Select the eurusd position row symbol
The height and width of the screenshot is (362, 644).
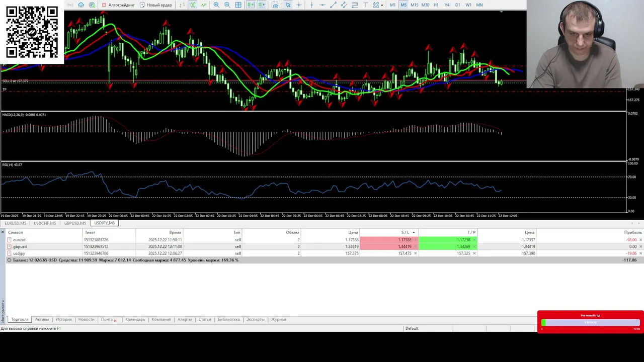pos(19,240)
